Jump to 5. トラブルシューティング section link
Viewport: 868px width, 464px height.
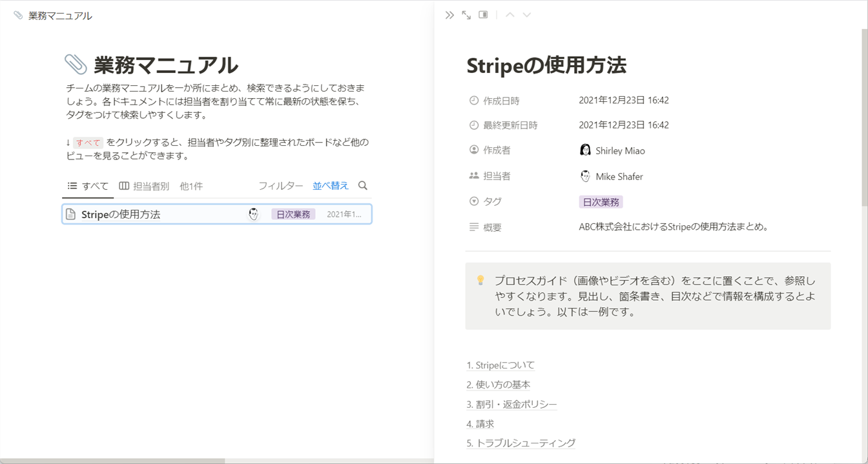click(x=521, y=443)
